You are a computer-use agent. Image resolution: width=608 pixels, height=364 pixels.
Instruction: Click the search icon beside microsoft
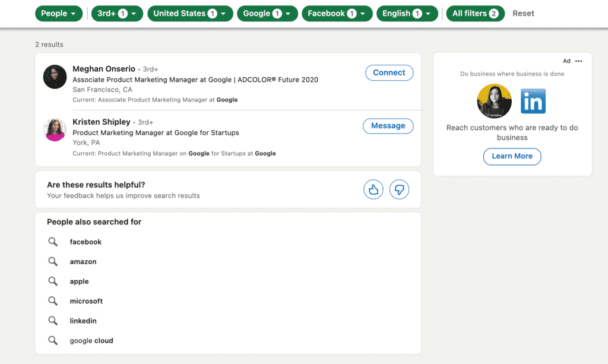(x=53, y=301)
